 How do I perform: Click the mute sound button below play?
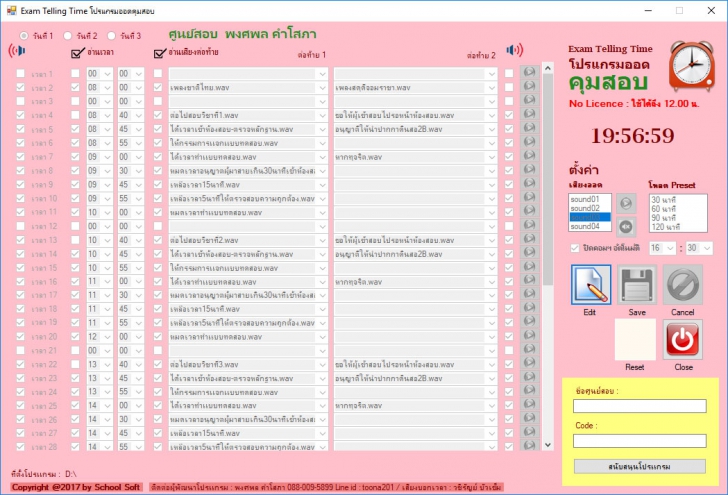coord(626,227)
